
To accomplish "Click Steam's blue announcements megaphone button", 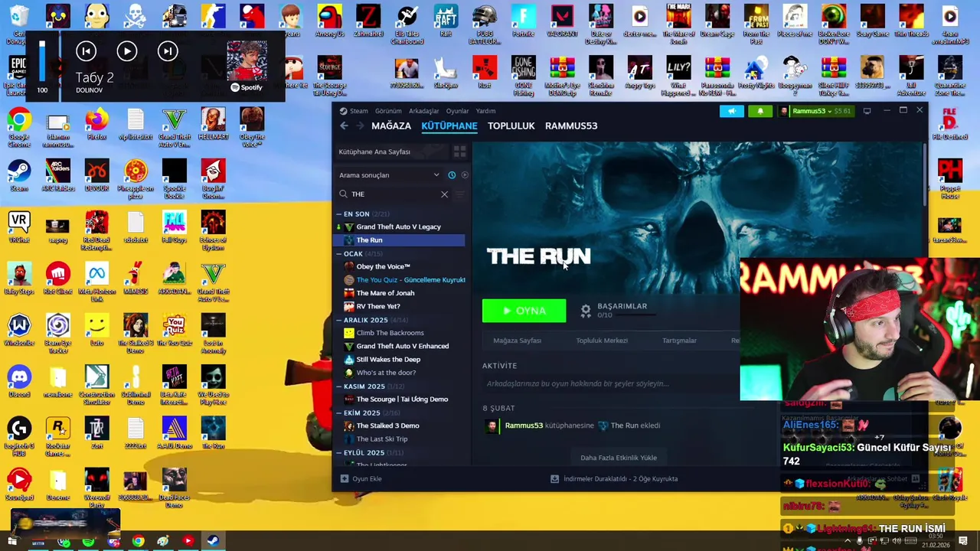I will point(731,111).
